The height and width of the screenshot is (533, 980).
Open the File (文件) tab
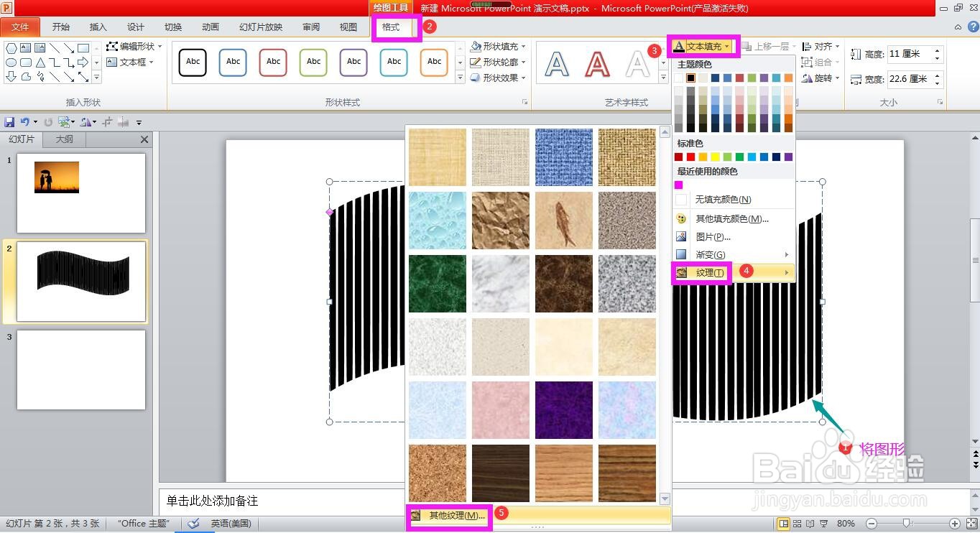(x=20, y=27)
